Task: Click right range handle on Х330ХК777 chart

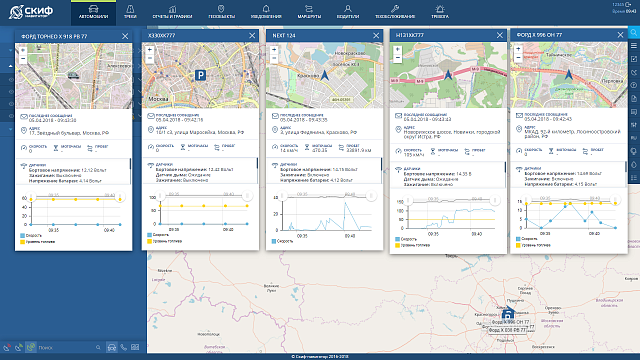Action: (247, 196)
